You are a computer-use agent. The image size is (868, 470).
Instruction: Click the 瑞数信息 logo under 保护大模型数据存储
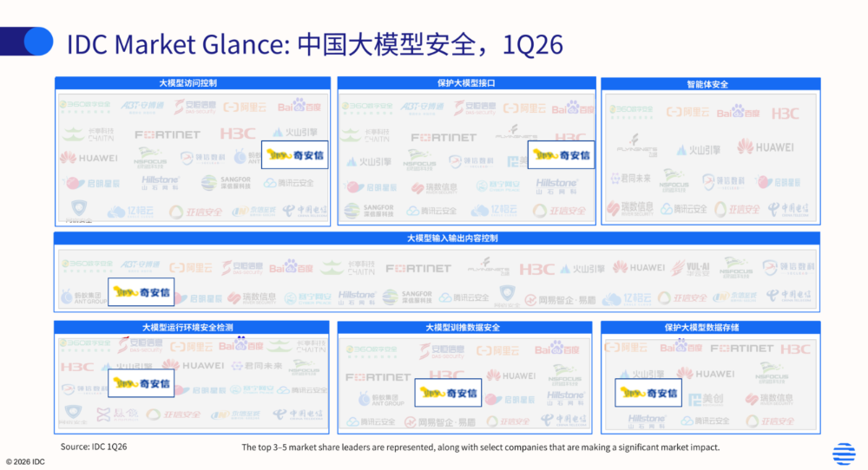[x=769, y=399]
